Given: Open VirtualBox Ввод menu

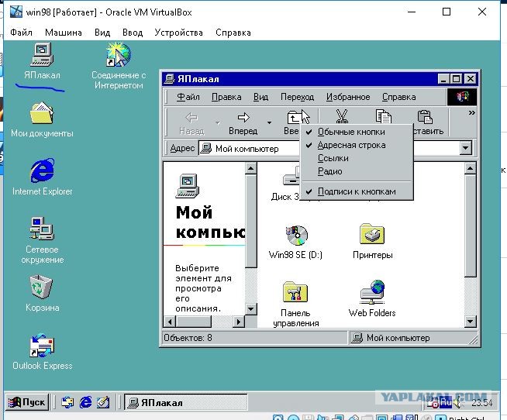Looking at the screenshot, I should (x=133, y=33).
